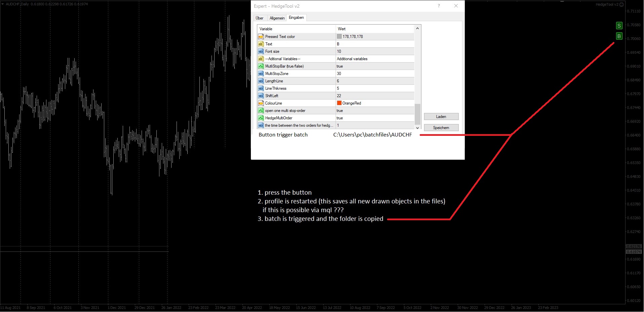Click the color icon beside ColourLine
Screen dimensions: 644x312
pyautogui.click(x=261, y=103)
